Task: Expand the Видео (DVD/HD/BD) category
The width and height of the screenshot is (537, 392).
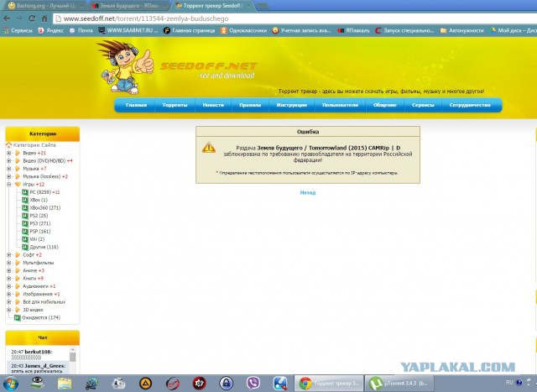Action: (x=9, y=160)
